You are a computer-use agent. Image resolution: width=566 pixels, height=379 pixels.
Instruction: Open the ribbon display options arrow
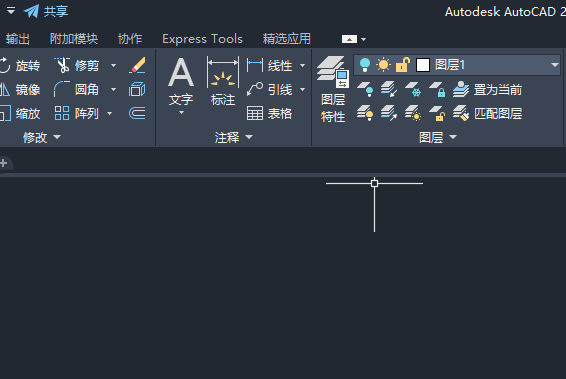pos(363,39)
